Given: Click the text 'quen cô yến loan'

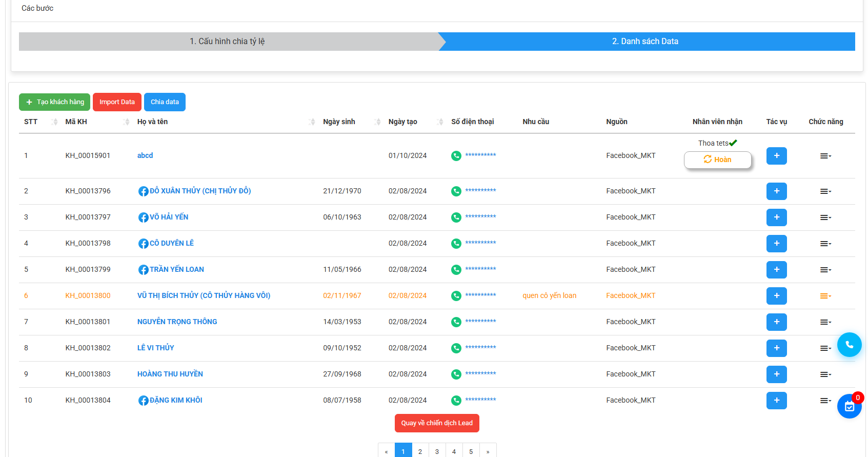Looking at the screenshot, I should [x=549, y=295].
